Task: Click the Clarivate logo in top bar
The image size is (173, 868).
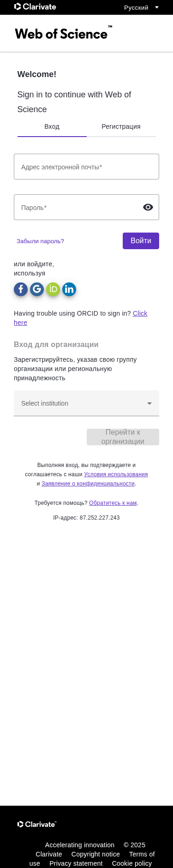Action: tap(35, 7)
